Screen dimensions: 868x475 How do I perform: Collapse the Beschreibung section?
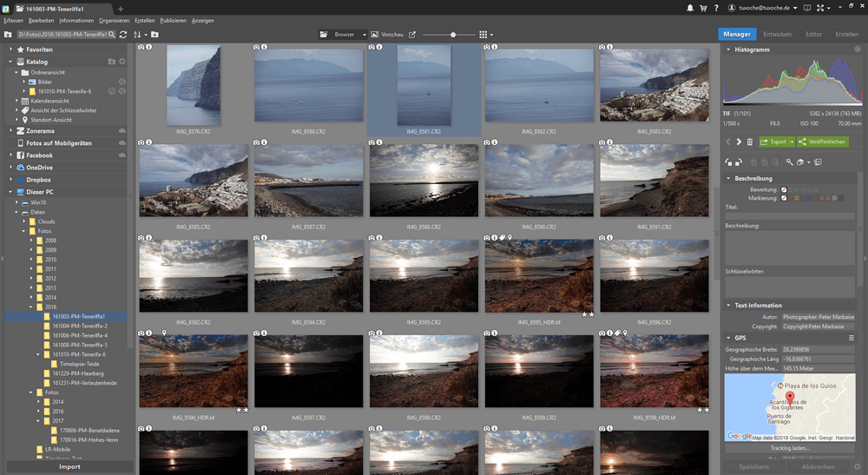pyautogui.click(x=728, y=178)
